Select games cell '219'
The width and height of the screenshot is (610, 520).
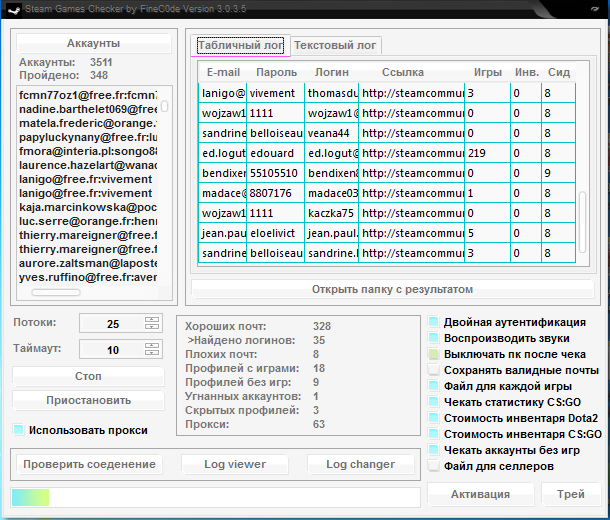click(487, 153)
